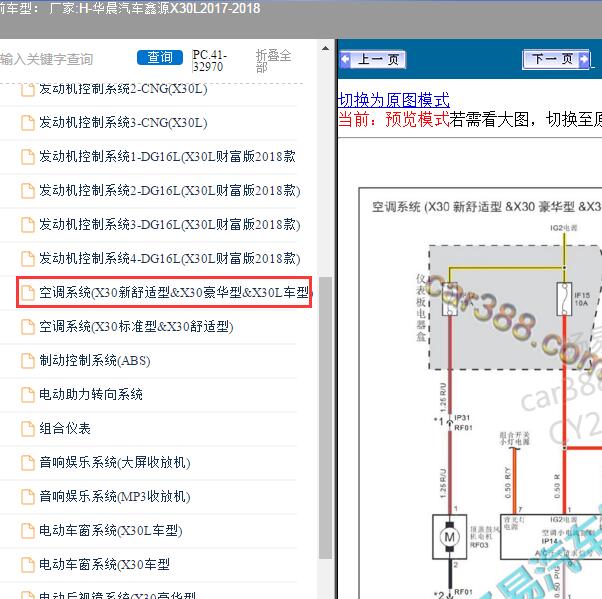Click document icon beside 发动机控制系统4-DG16L
602x599 pixels.
point(28,259)
